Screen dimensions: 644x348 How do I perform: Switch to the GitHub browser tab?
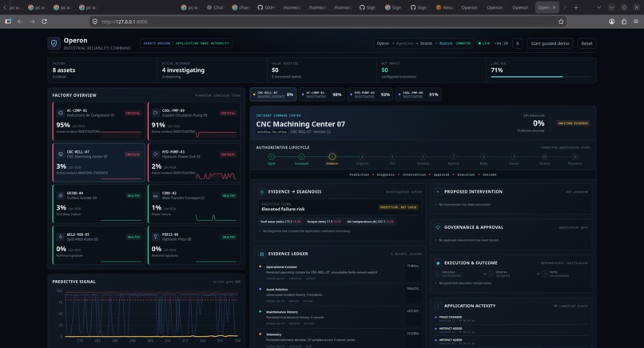click(266, 7)
